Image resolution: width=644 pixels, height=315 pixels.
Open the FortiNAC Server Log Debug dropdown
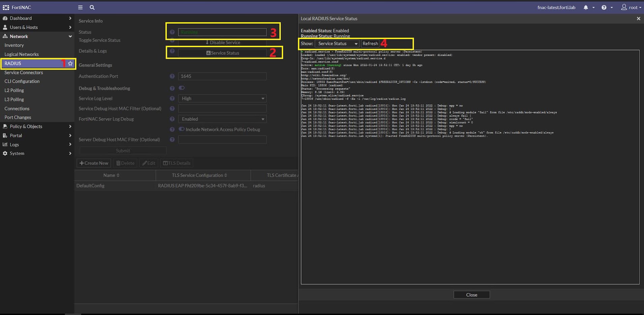click(x=222, y=119)
